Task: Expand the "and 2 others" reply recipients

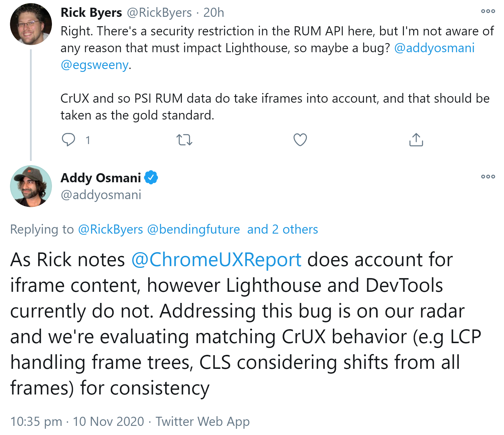Action: [282, 229]
